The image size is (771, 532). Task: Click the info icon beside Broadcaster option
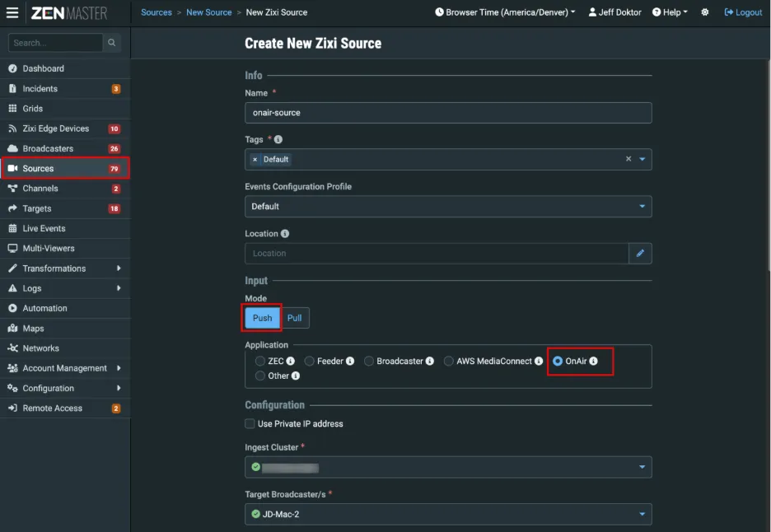tap(430, 361)
